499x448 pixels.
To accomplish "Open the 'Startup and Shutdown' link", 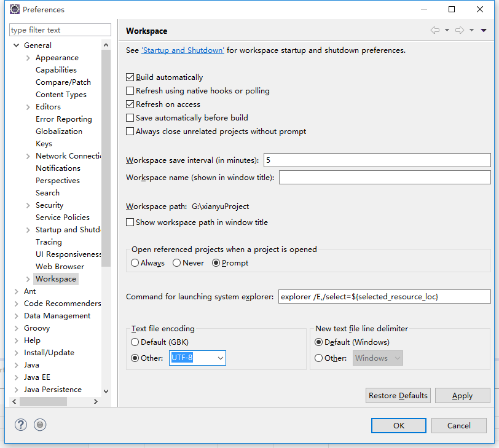I will pos(183,50).
